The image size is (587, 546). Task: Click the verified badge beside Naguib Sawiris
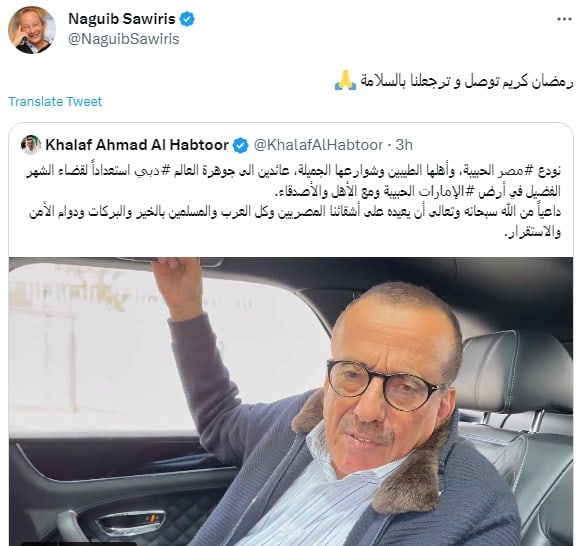tap(187, 19)
